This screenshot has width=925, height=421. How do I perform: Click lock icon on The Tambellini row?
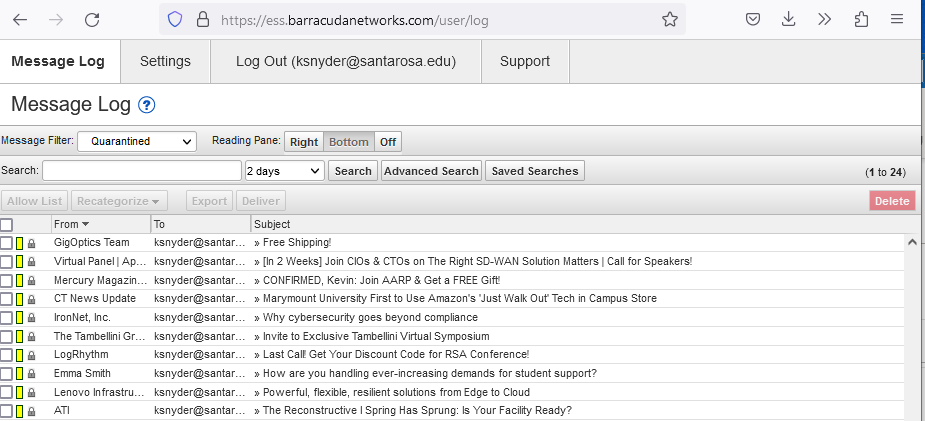pos(31,337)
